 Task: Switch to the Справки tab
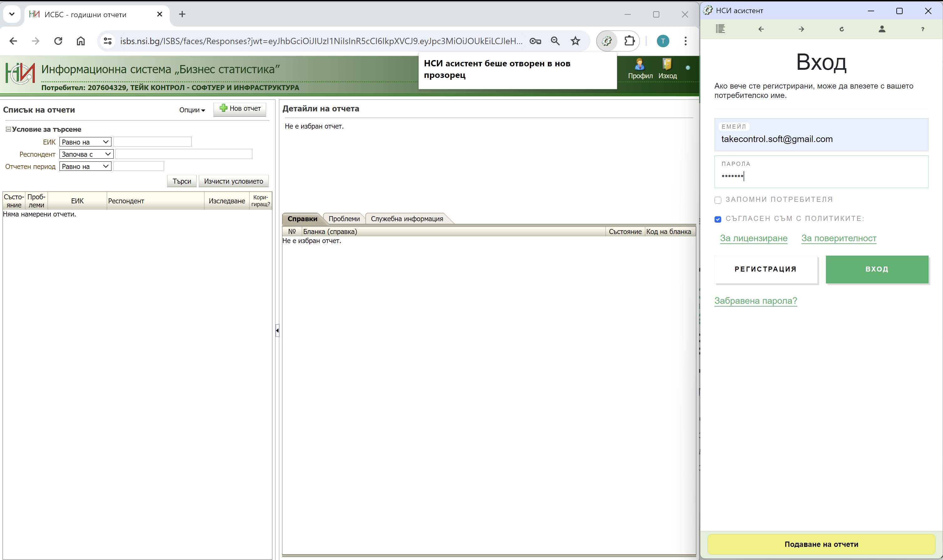(x=302, y=218)
